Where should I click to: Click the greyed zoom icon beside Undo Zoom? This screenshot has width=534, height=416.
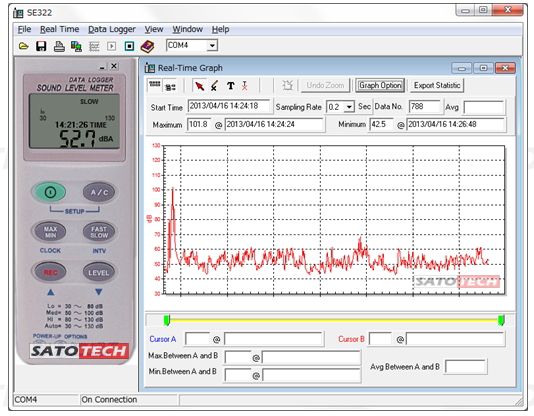point(288,85)
